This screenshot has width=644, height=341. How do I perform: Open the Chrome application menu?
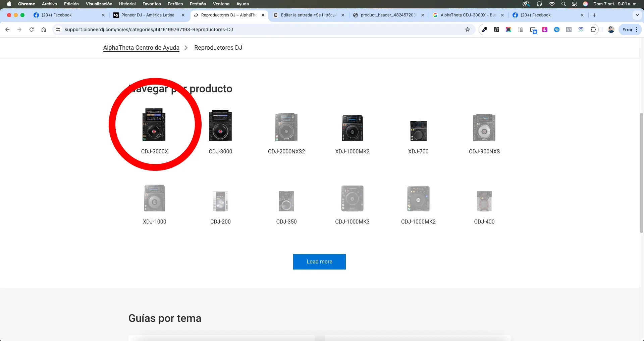click(x=26, y=4)
